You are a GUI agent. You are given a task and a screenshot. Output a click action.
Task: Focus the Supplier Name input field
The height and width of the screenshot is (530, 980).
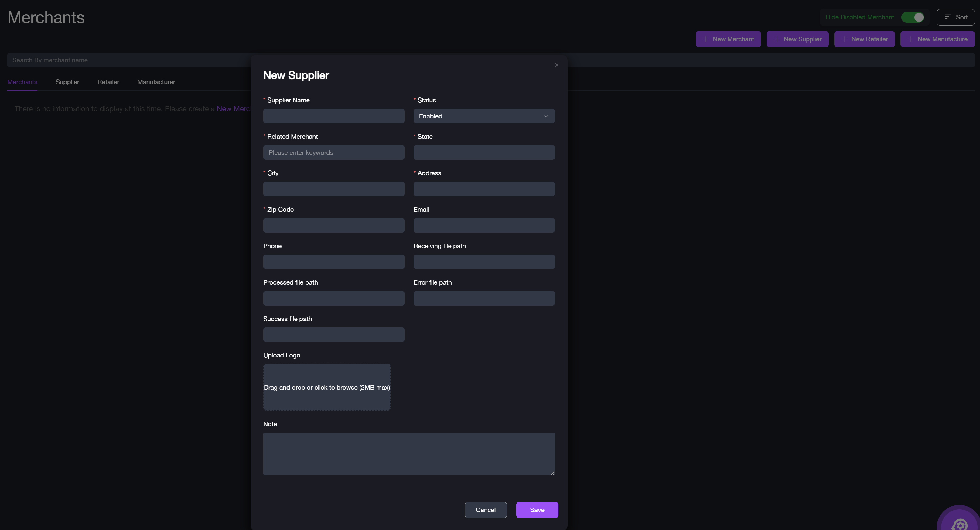(334, 116)
